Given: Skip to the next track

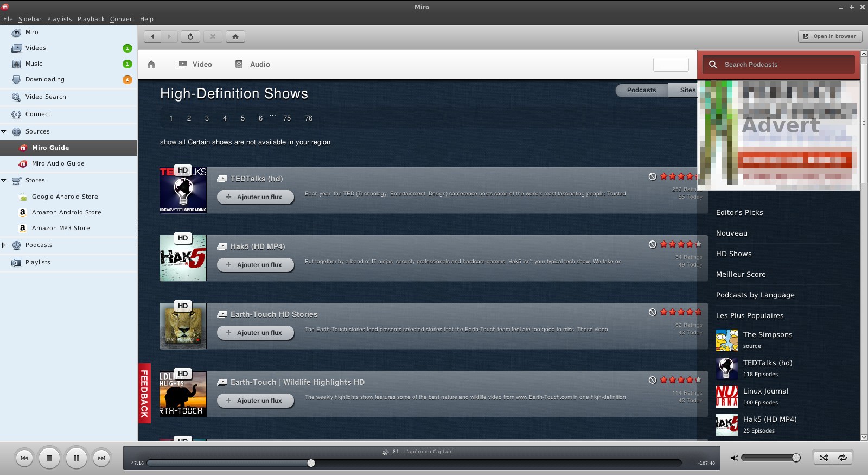Looking at the screenshot, I should (101, 458).
